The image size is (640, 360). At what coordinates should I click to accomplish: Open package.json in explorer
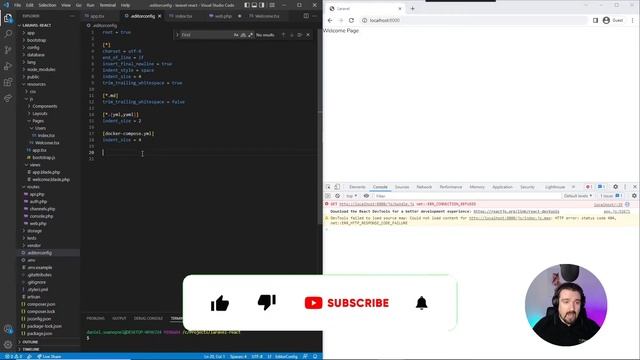[39, 333]
